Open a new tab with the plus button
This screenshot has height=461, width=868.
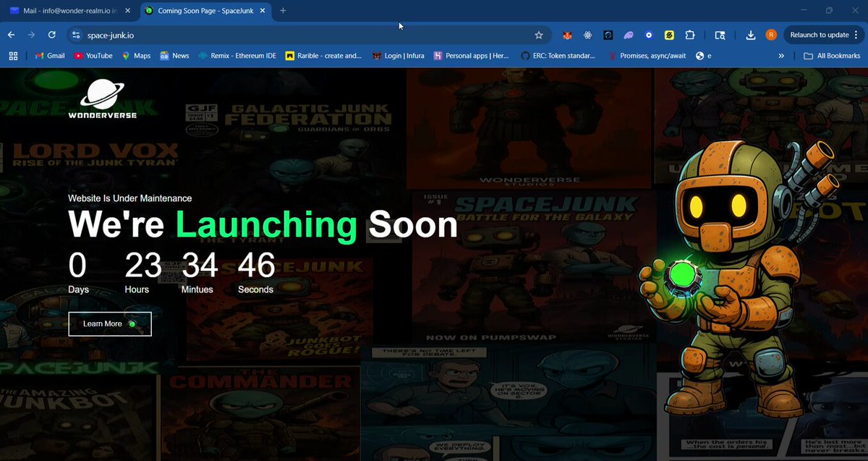(x=283, y=11)
